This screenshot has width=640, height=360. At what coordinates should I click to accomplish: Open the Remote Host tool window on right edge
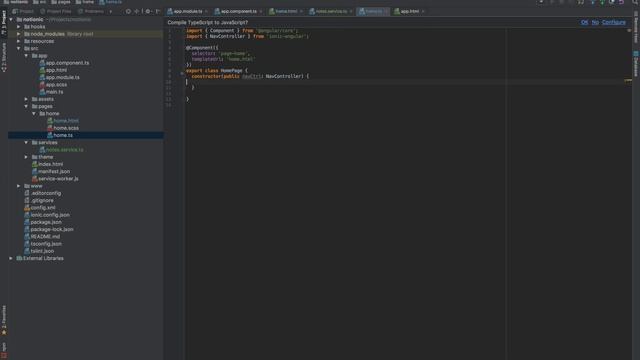click(x=636, y=27)
